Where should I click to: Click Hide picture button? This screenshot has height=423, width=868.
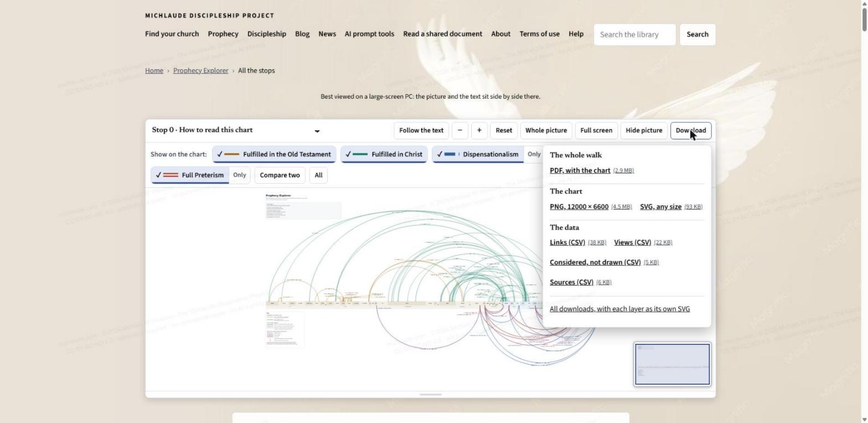(644, 131)
